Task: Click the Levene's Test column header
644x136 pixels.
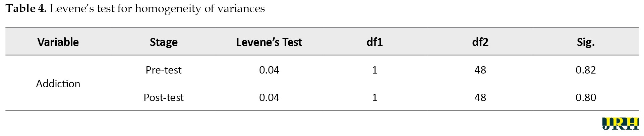Action: pyautogui.click(x=269, y=42)
